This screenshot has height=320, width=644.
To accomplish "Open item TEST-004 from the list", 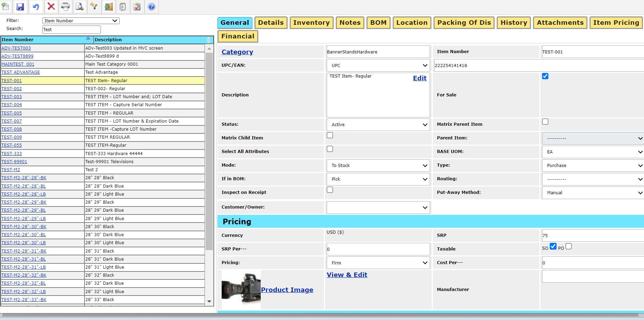I will (12, 105).
